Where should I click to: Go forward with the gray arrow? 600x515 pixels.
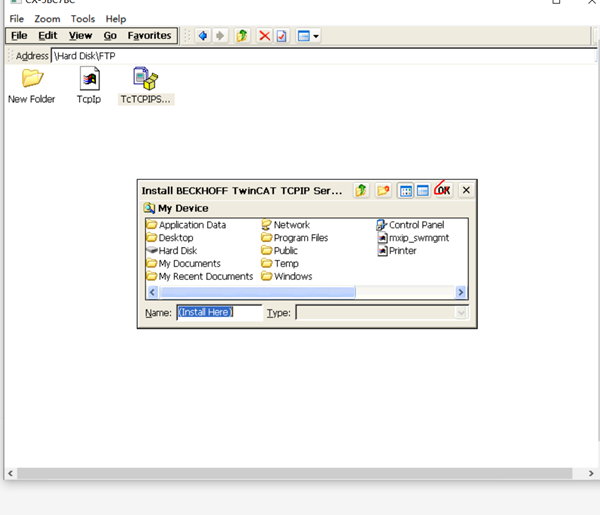(220, 36)
